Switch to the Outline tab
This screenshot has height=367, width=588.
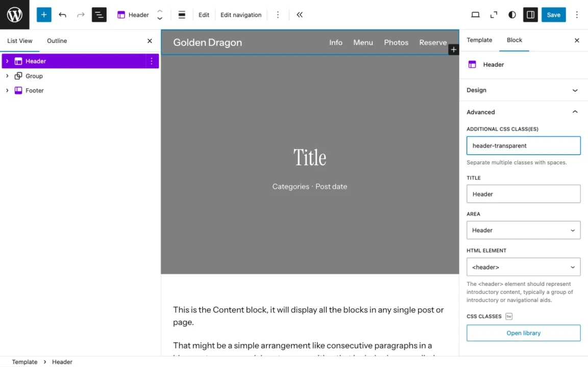57,41
